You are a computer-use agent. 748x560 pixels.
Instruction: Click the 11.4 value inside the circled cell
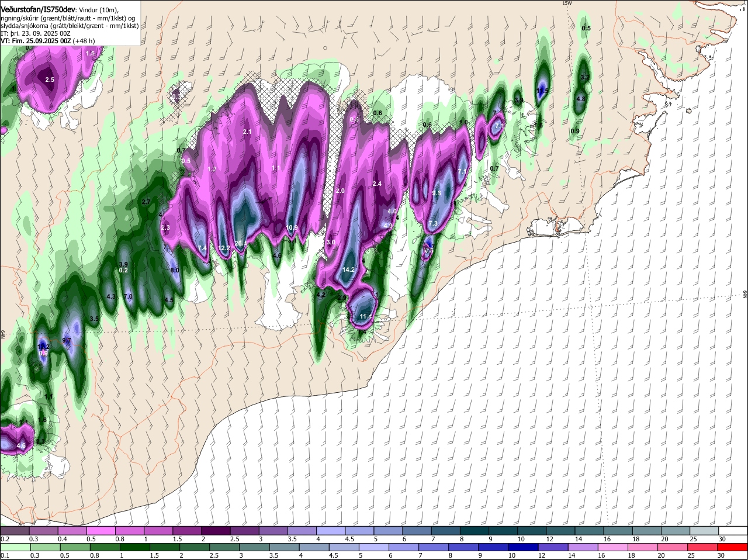click(x=366, y=316)
